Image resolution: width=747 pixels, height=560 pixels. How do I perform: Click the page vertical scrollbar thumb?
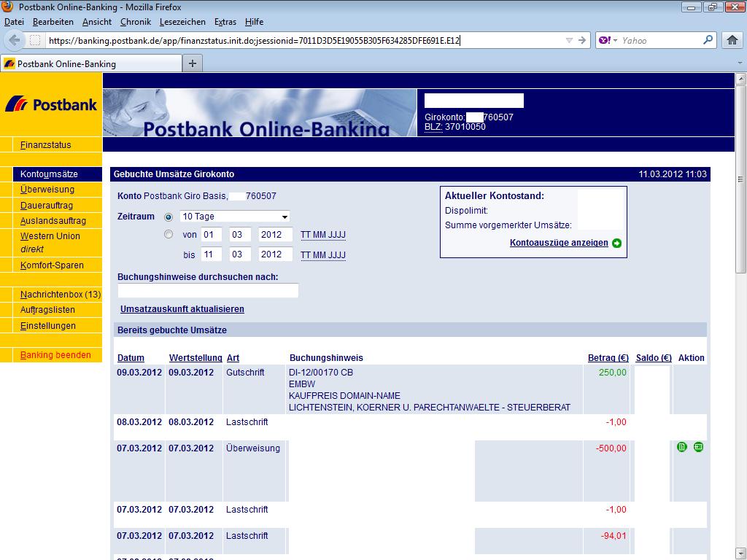[x=740, y=179]
